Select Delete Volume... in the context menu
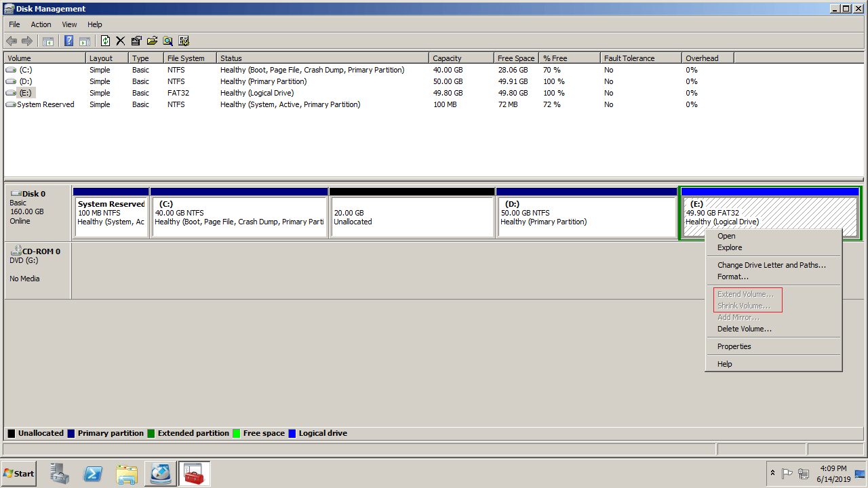 click(x=745, y=329)
